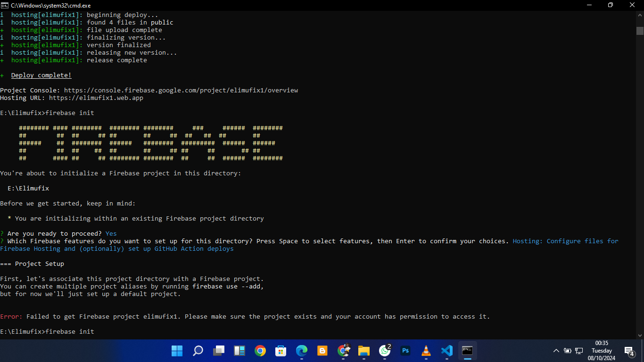The image size is (644, 362).
Task: Open the cmd.exe title bar system icon
Action: (x=4, y=5)
